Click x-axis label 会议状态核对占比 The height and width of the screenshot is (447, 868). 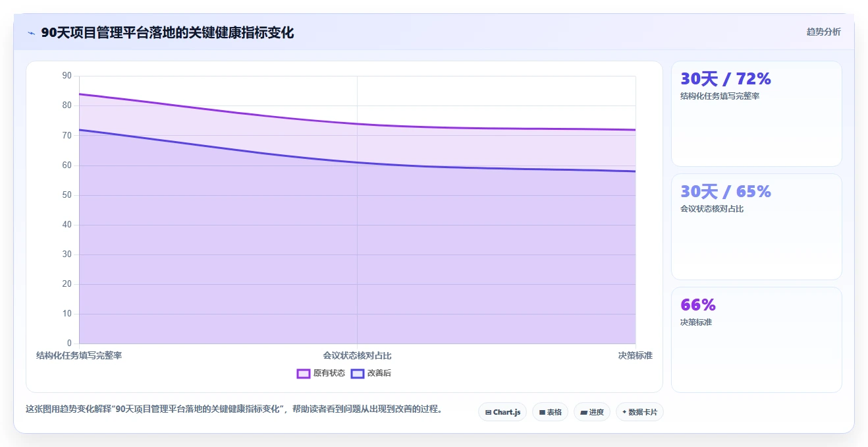pyautogui.click(x=357, y=355)
